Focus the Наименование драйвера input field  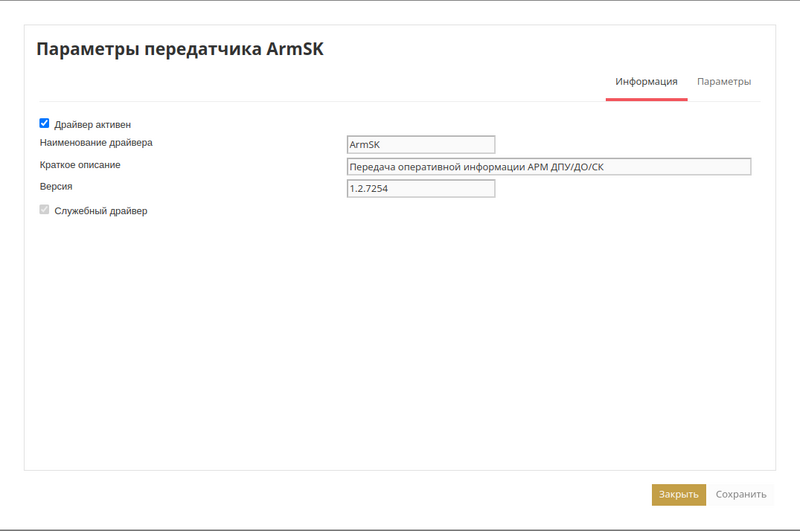coord(420,145)
